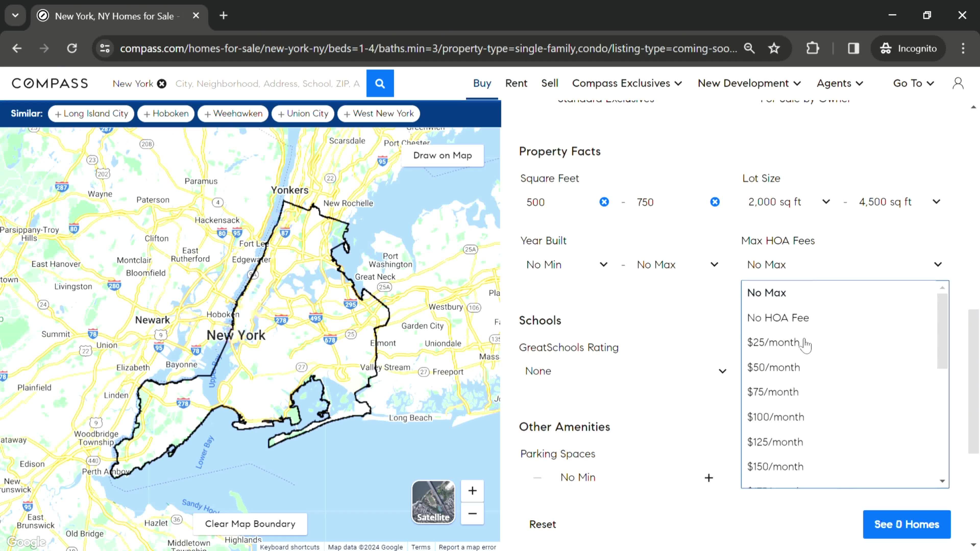
Task: Open the browser extensions puzzle icon
Action: [813, 48]
